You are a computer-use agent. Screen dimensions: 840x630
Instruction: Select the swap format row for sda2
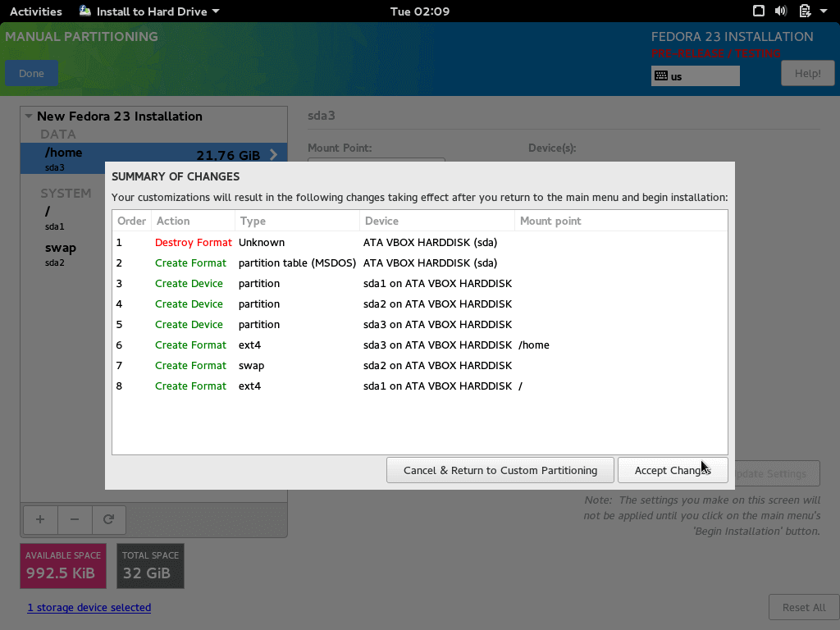tap(419, 365)
